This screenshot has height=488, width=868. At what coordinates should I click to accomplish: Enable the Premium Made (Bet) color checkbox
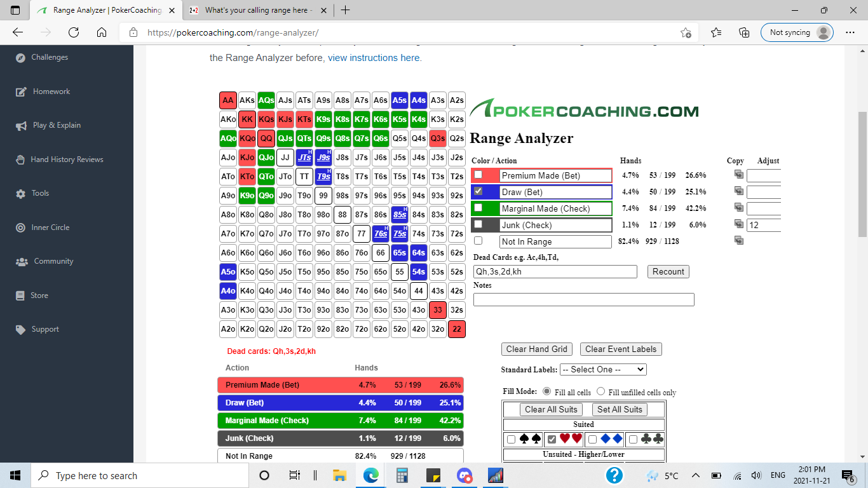pos(478,175)
